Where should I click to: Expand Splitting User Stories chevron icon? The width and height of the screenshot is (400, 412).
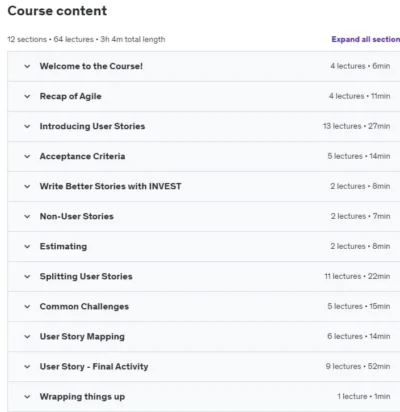click(x=27, y=276)
